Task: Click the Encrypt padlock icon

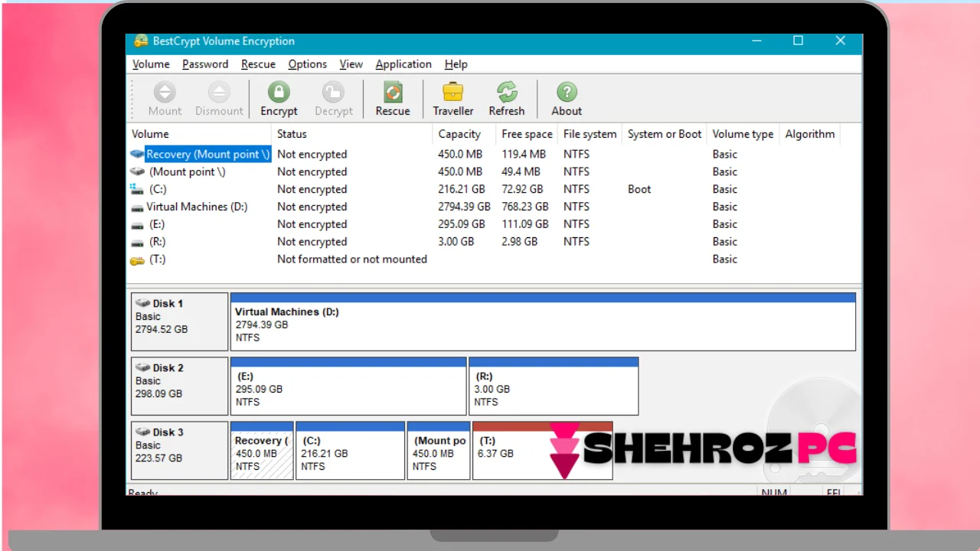Action: pyautogui.click(x=279, y=93)
